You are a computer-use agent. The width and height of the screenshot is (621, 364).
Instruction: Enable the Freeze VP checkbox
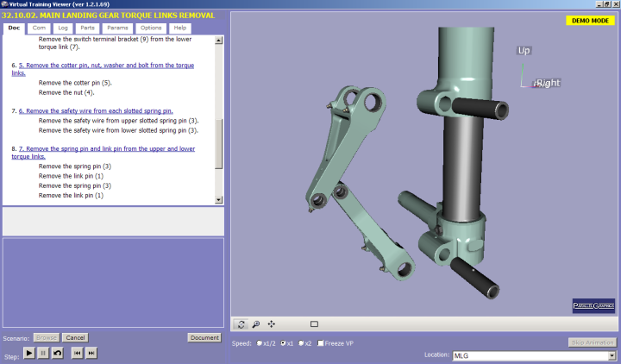point(321,343)
